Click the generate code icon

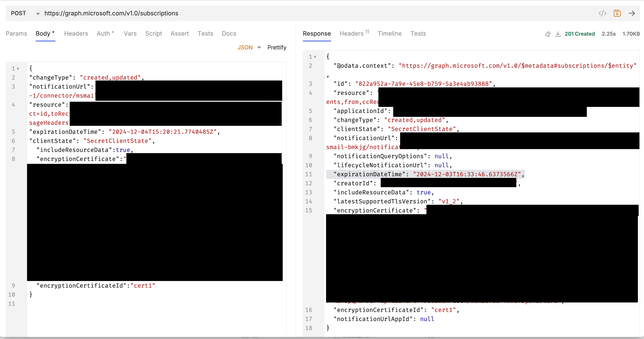(602, 13)
